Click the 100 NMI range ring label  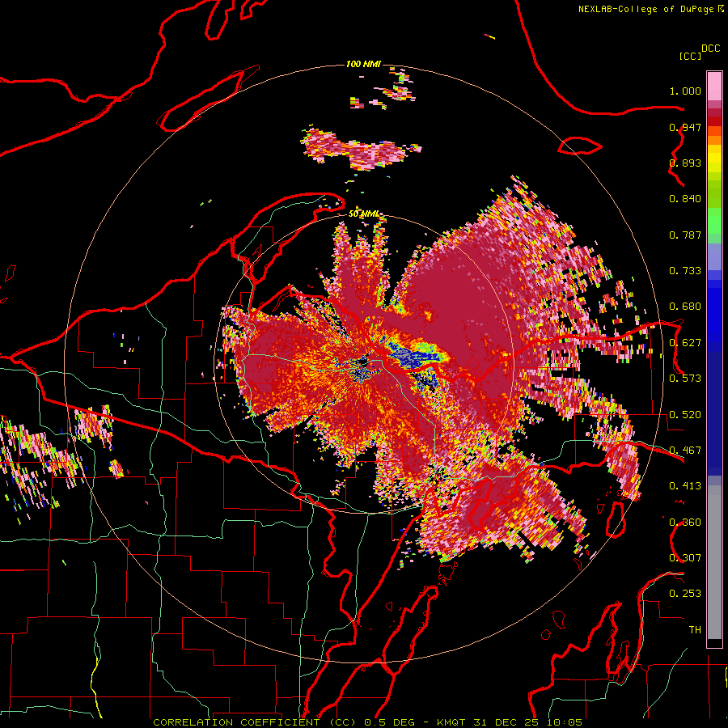click(363, 64)
